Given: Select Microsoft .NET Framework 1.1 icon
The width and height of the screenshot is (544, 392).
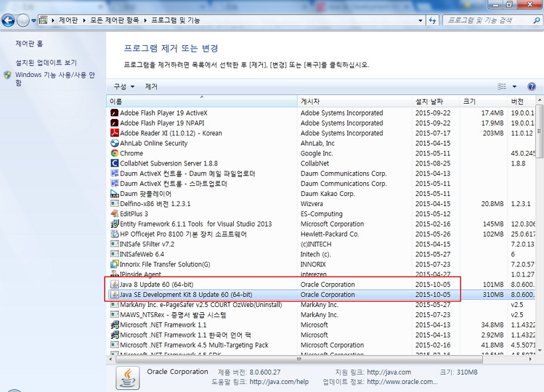Looking at the screenshot, I should point(114,325).
